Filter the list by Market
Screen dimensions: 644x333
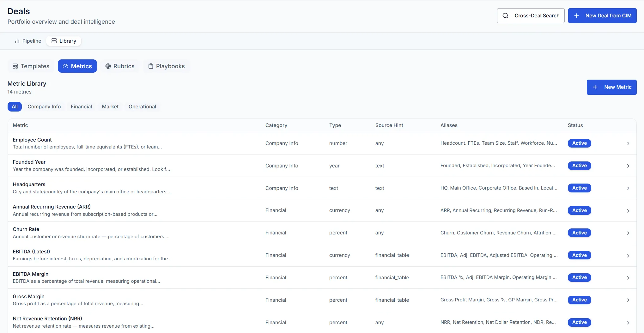(110, 107)
